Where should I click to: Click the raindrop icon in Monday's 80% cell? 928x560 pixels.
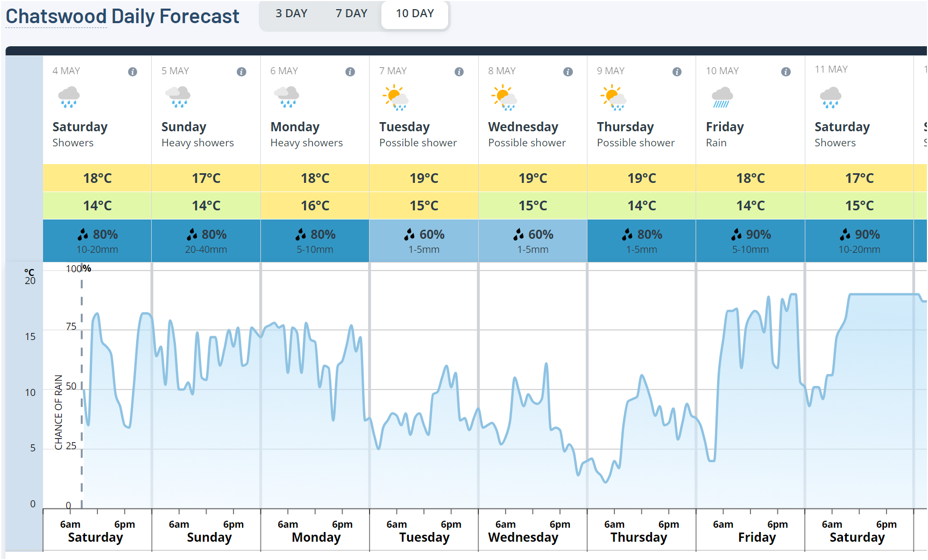tap(301, 234)
